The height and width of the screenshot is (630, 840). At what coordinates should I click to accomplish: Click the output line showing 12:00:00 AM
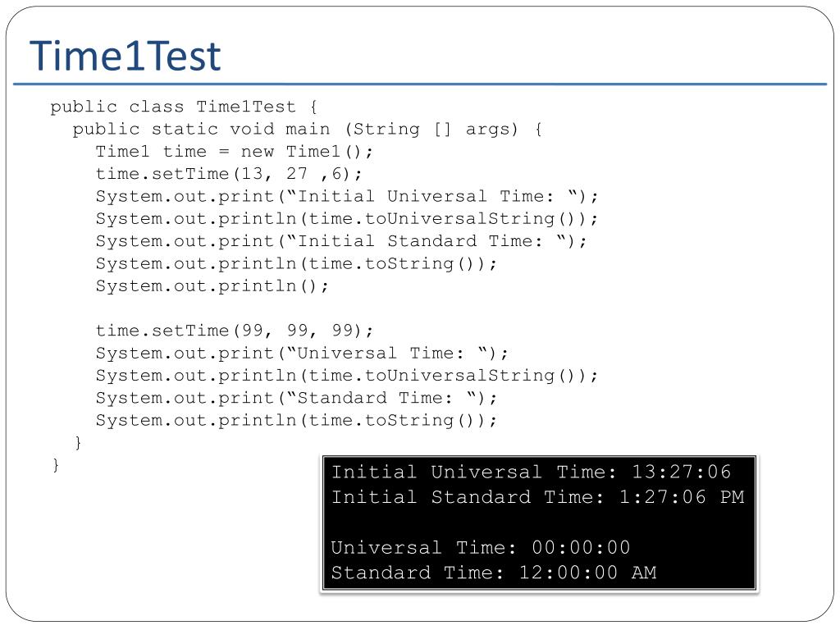point(494,573)
